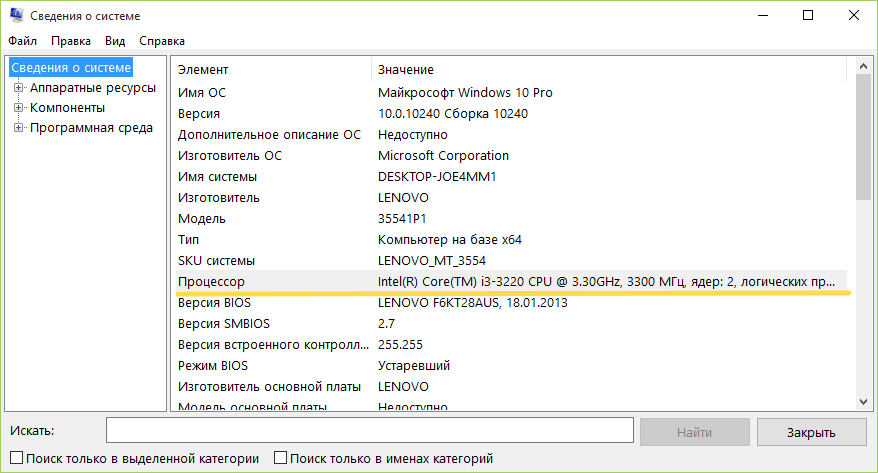The image size is (878, 473).
Task: Select Изготовитель ОС row
Action: (511, 156)
